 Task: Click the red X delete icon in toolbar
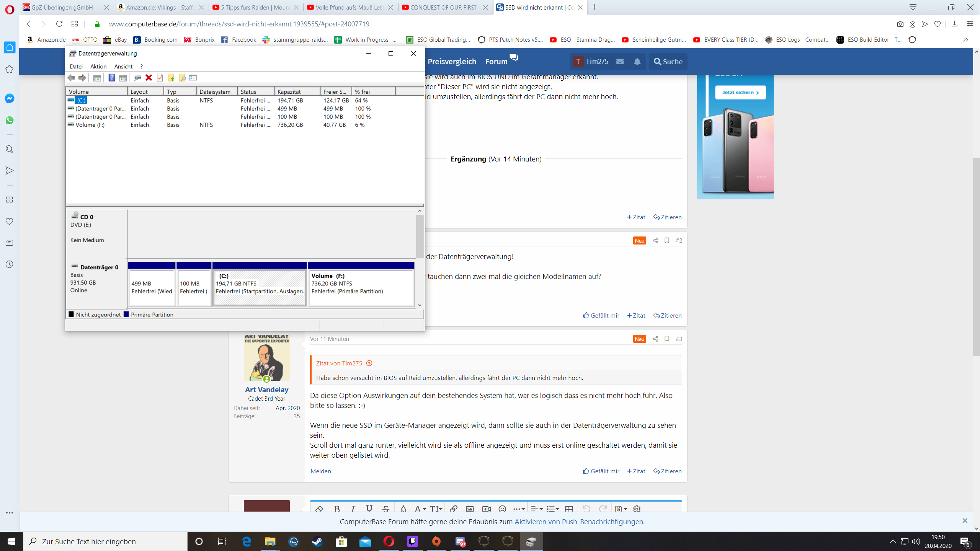pyautogui.click(x=149, y=78)
